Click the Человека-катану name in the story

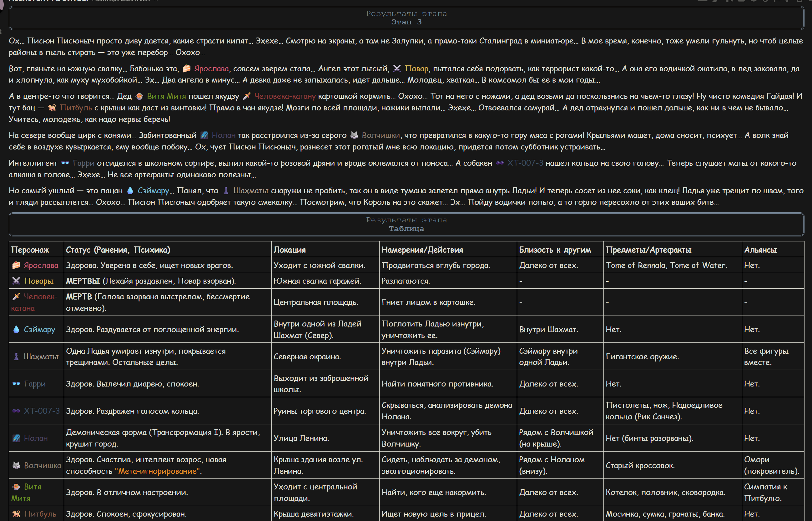click(x=285, y=96)
